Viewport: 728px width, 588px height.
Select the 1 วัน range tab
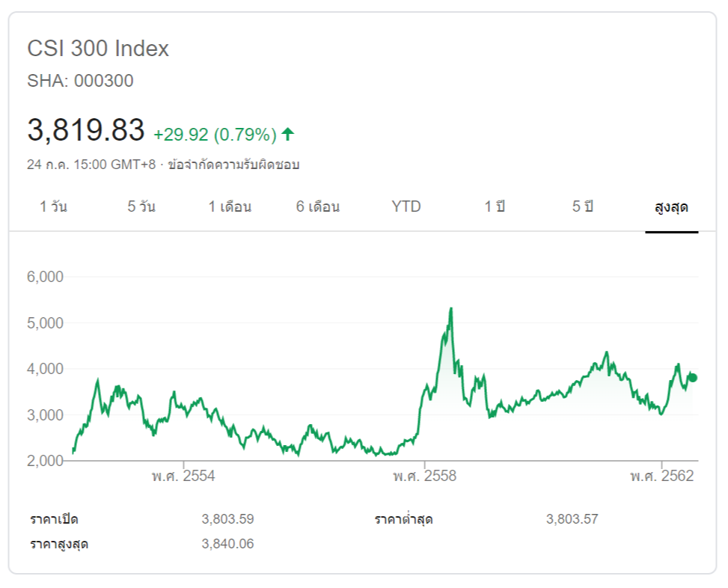53,207
